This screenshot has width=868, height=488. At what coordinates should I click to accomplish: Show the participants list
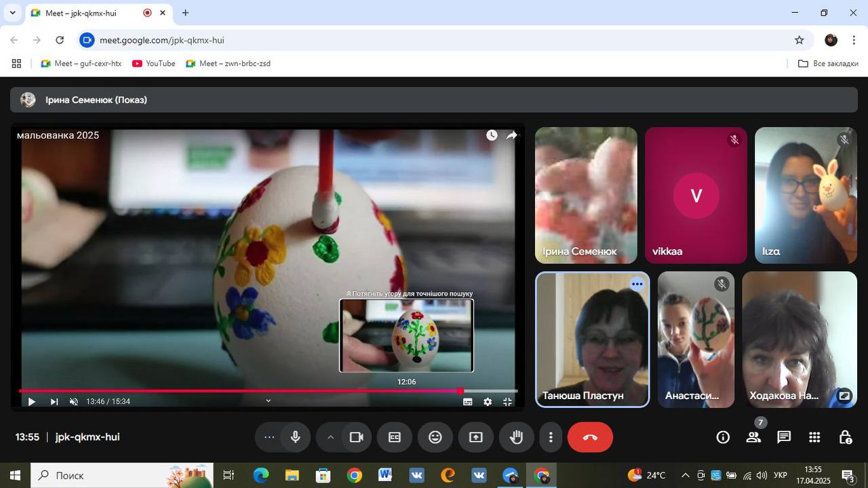[x=753, y=437]
